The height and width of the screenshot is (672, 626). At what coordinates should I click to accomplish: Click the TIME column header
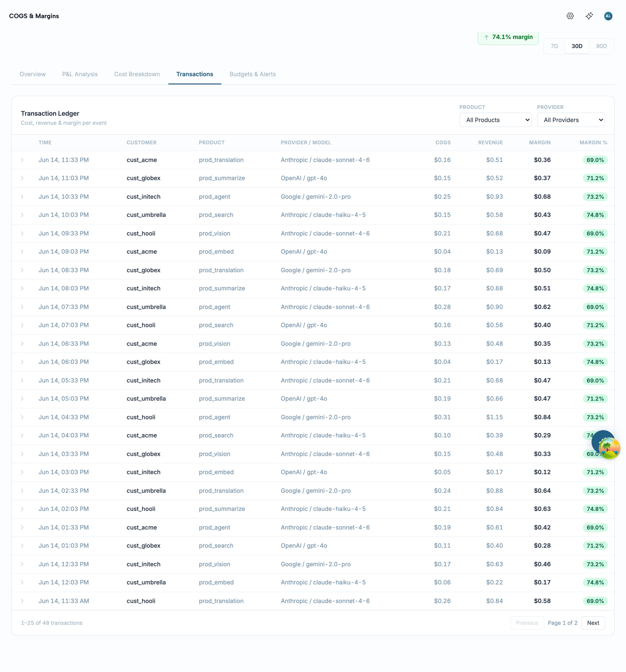click(x=45, y=143)
